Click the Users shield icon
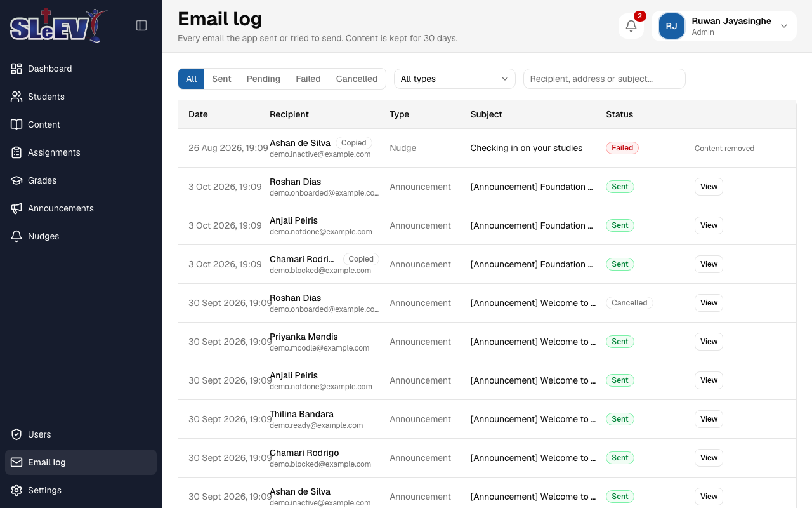Viewport: 812px width, 508px height. point(16,434)
